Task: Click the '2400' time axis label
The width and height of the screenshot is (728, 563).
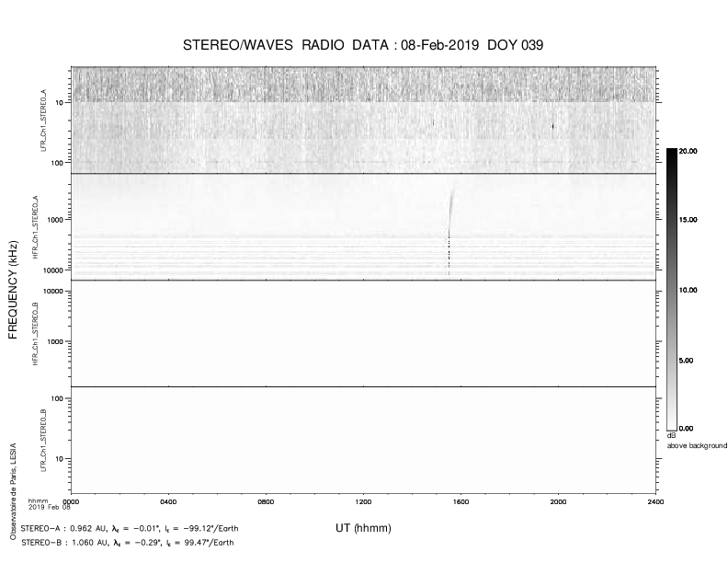Action: tap(656, 501)
